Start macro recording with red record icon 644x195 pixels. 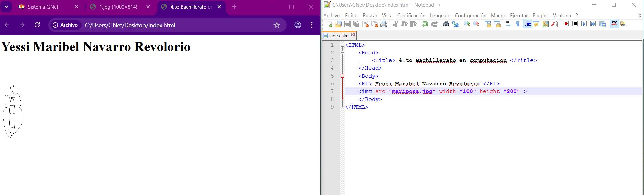tap(566, 24)
